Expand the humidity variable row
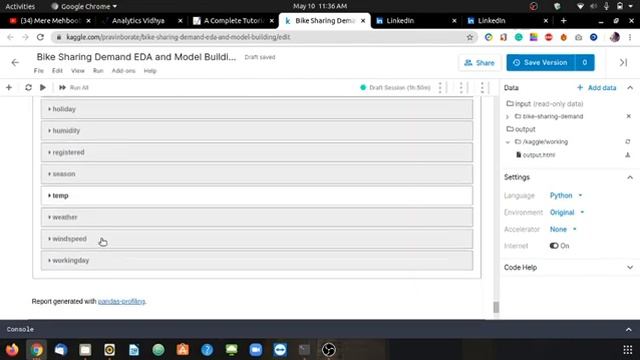 coord(257,131)
